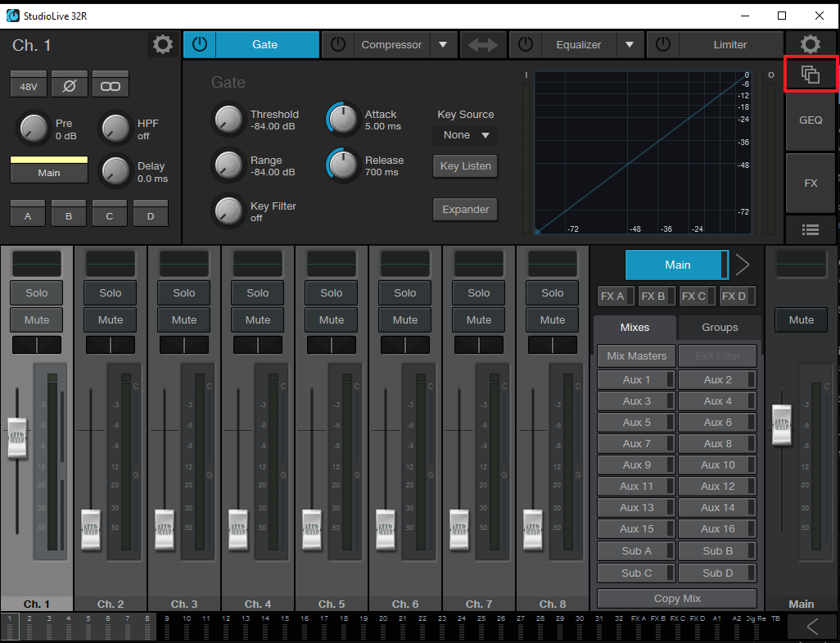Select the Compressor tab
Screen dimensions: 840x643
point(391,44)
